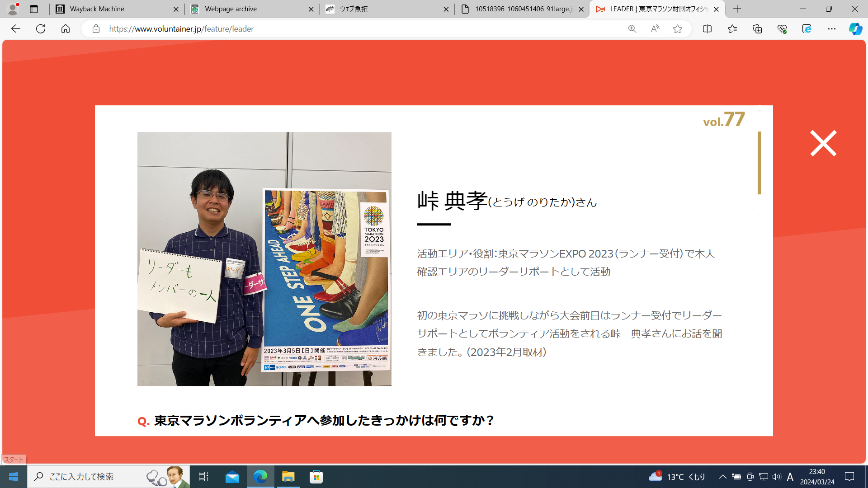Viewport: 868px width, 488px height.
Task: Open the favorites list icon
Action: click(x=732, y=29)
